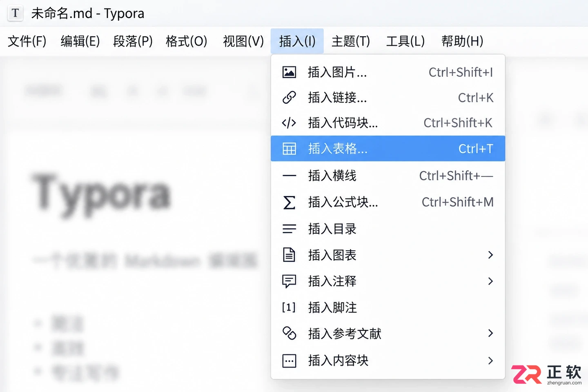
Task: Choose 插入横线 menu entry text
Action: coord(332,176)
